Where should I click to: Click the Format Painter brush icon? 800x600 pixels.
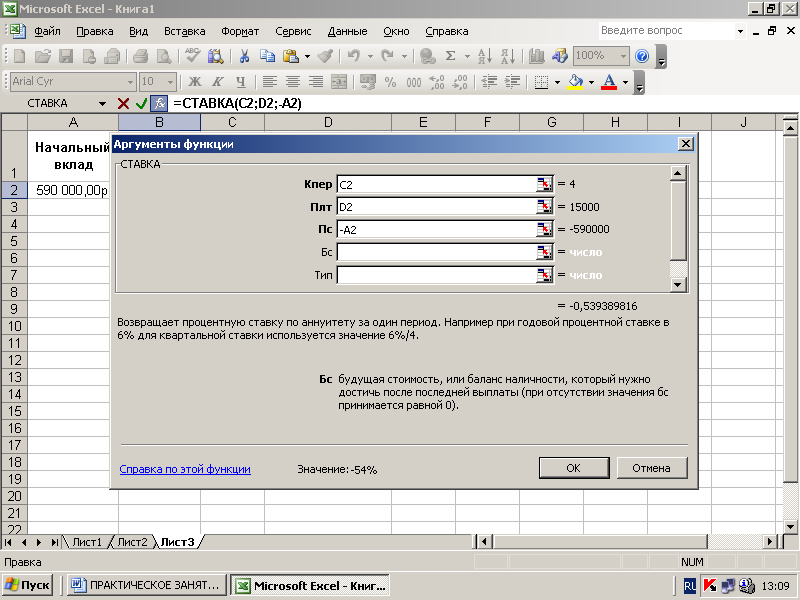pos(325,56)
